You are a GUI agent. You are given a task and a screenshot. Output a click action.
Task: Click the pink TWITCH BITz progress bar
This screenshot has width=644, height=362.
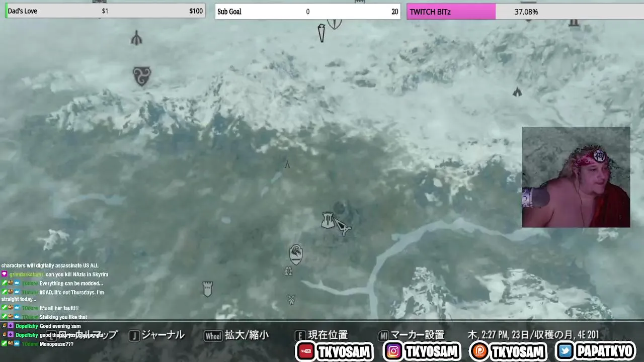click(x=525, y=12)
